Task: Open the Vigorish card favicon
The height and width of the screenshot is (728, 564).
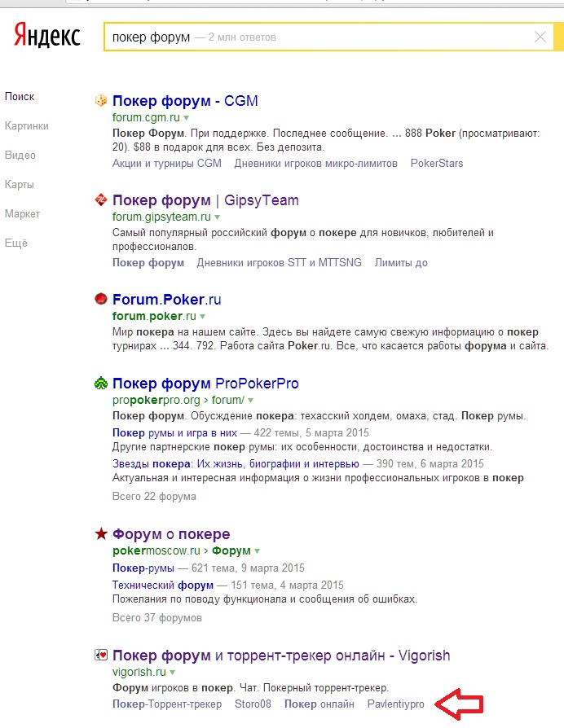Action: click(x=101, y=655)
